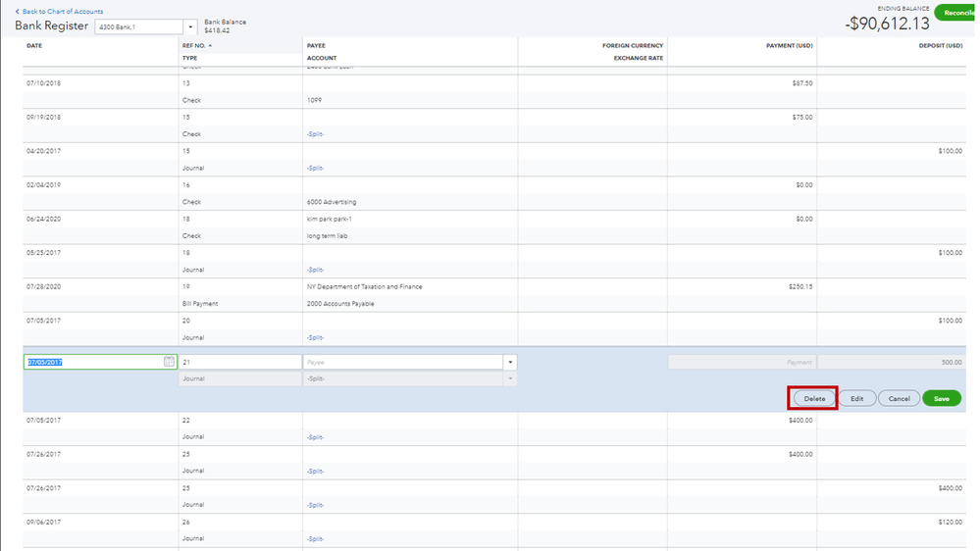
Task: Sort by REF NO. column header
Action: coord(196,46)
